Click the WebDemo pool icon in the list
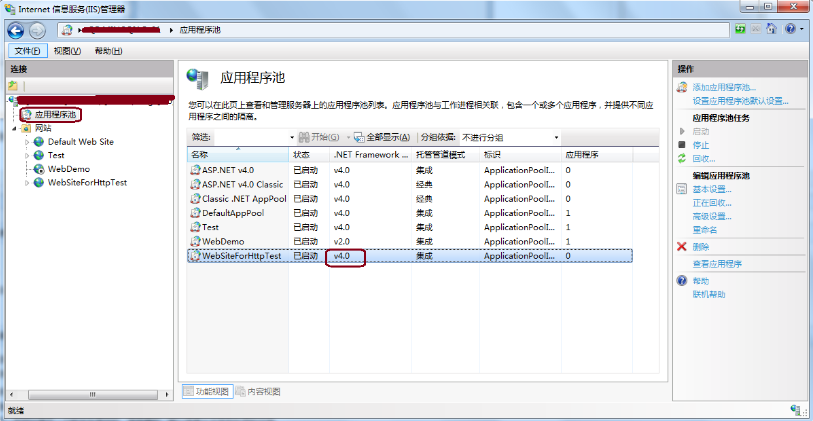This screenshot has height=421, width=813. pyautogui.click(x=195, y=241)
